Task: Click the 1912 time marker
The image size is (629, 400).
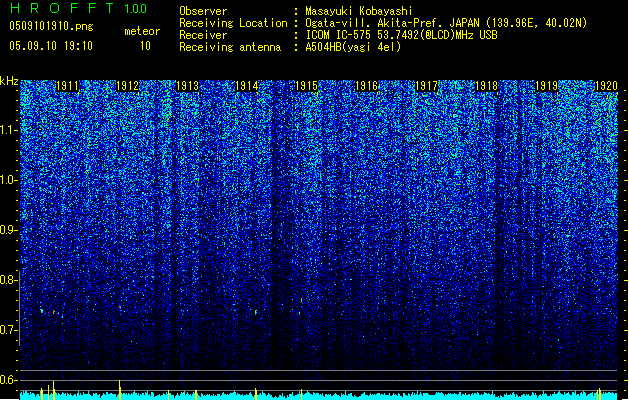Action: (127, 86)
